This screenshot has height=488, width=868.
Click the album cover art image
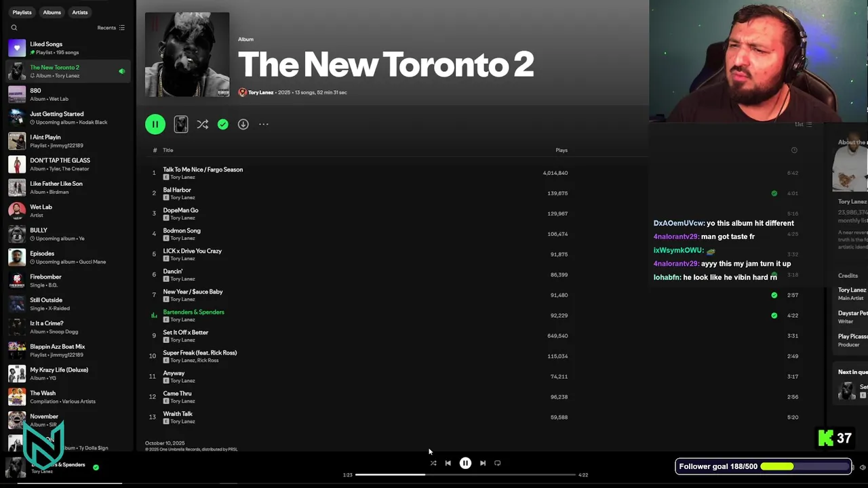(x=187, y=54)
